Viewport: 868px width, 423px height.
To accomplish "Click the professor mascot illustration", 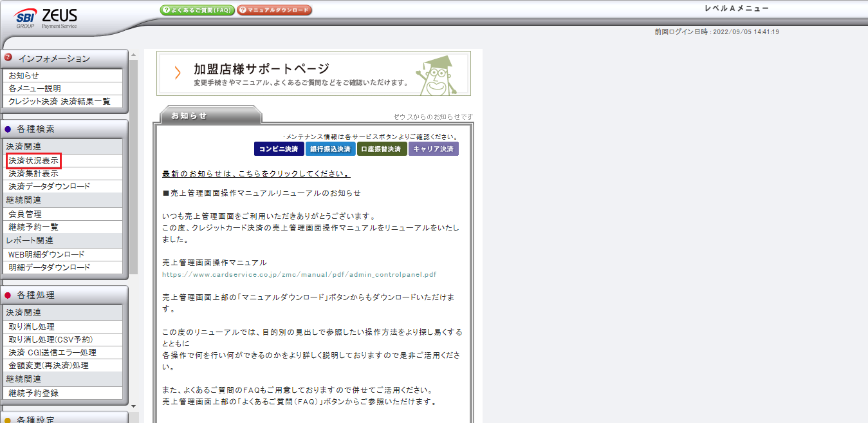I will [438, 74].
